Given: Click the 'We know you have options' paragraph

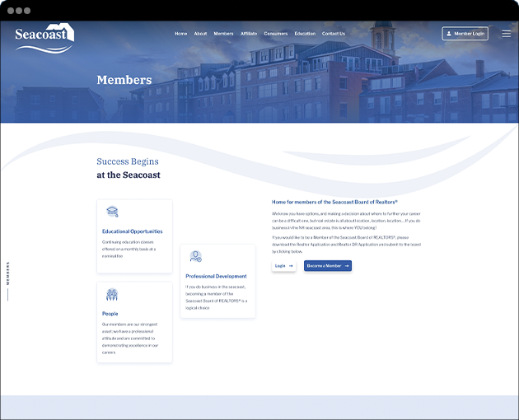Looking at the screenshot, I should pyautogui.click(x=346, y=221).
